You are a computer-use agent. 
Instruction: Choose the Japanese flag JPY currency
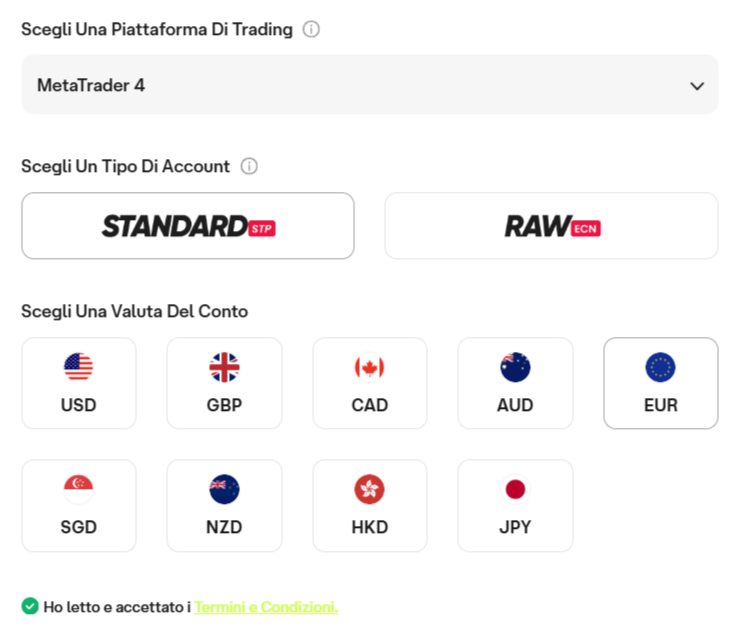(x=515, y=505)
